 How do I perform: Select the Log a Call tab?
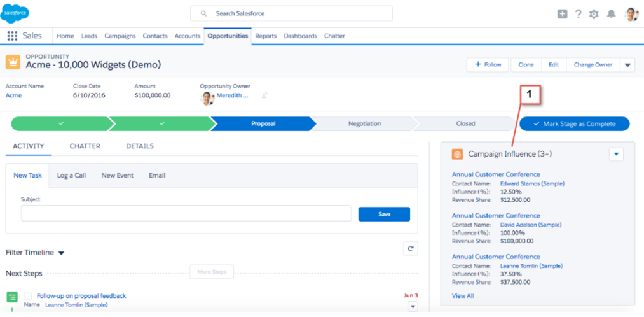[x=71, y=176]
